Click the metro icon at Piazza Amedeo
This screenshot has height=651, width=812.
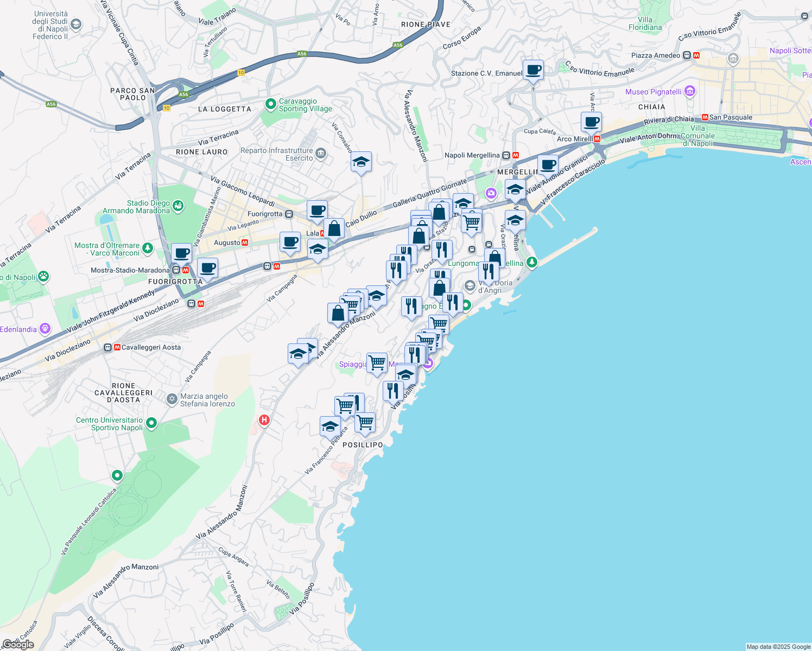pyautogui.click(x=696, y=55)
